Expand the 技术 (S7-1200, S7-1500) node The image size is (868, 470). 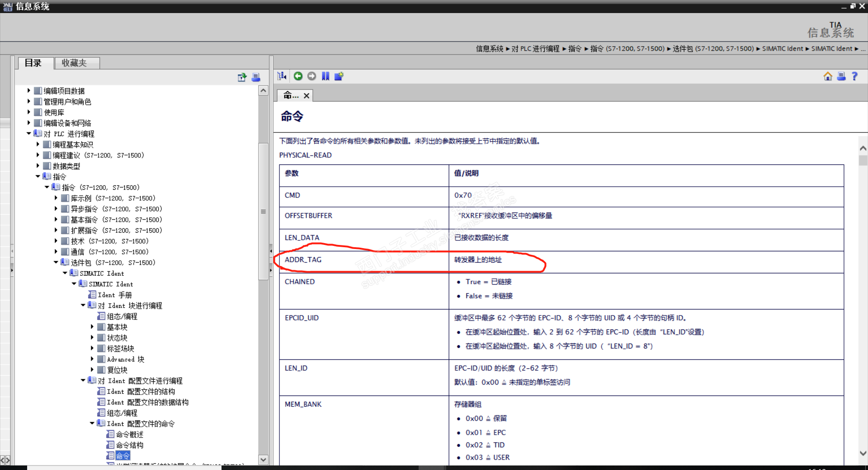click(x=56, y=241)
